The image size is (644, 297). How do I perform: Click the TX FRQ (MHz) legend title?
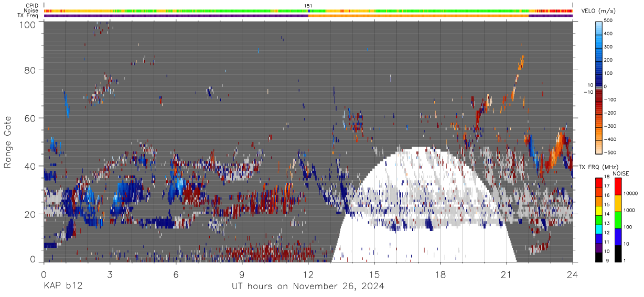click(595, 167)
